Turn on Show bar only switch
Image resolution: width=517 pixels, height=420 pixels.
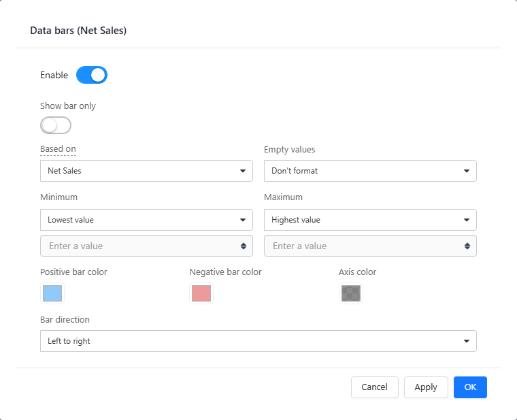point(56,125)
